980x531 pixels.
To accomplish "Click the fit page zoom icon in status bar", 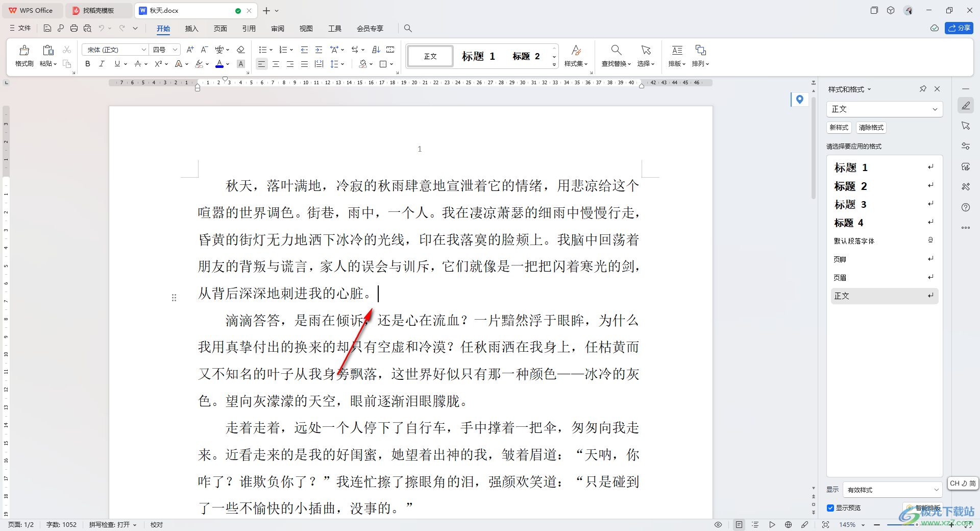I will (x=825, y=524).
